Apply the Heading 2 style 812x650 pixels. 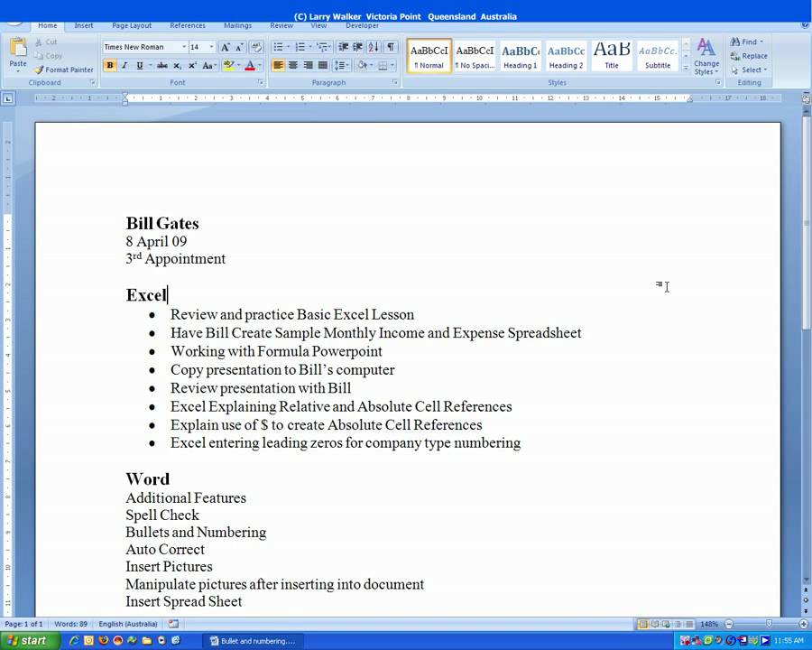coord(566,56)
